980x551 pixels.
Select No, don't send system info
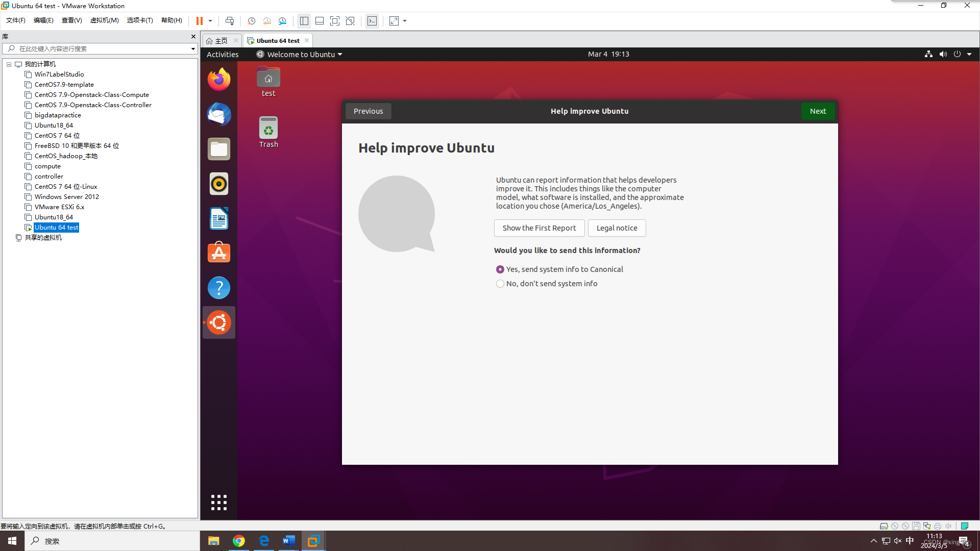point(500,284)
